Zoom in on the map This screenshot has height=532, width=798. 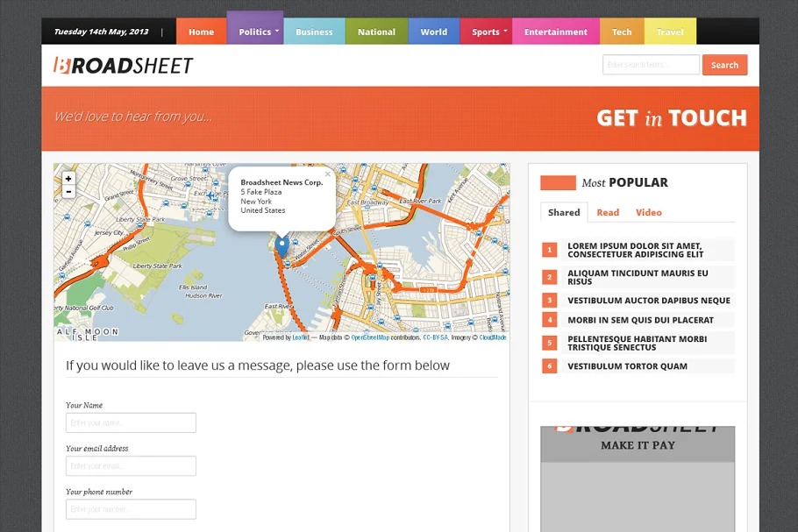(x=68, y=179)
